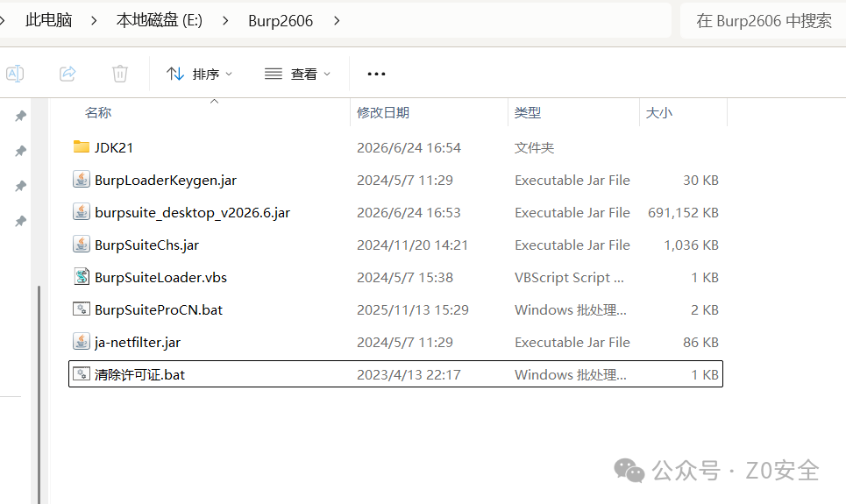Click the 文件夹 type cell
Image resolution: width=846 pixels, height=504 pixels.
click(x=534, y=148)
